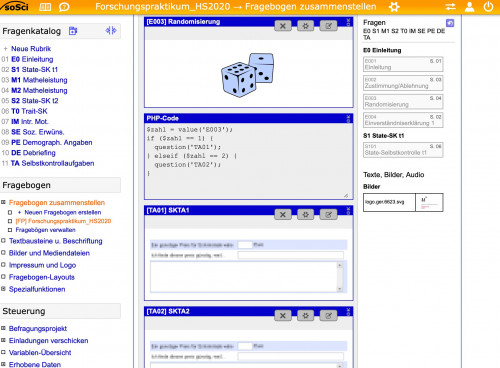Select the M1 Matheleistung rubric
Viewport: 500px width, 368px height.
tap(39, 80)
